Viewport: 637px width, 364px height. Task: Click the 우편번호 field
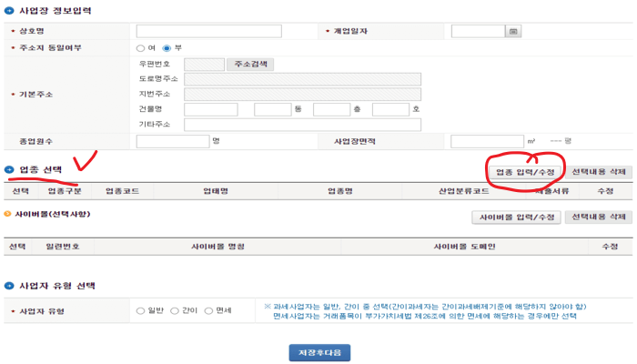click(205, 65)
